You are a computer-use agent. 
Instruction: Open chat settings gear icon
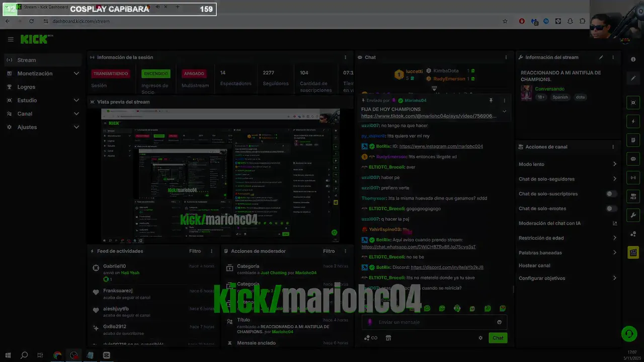(480, 338)
